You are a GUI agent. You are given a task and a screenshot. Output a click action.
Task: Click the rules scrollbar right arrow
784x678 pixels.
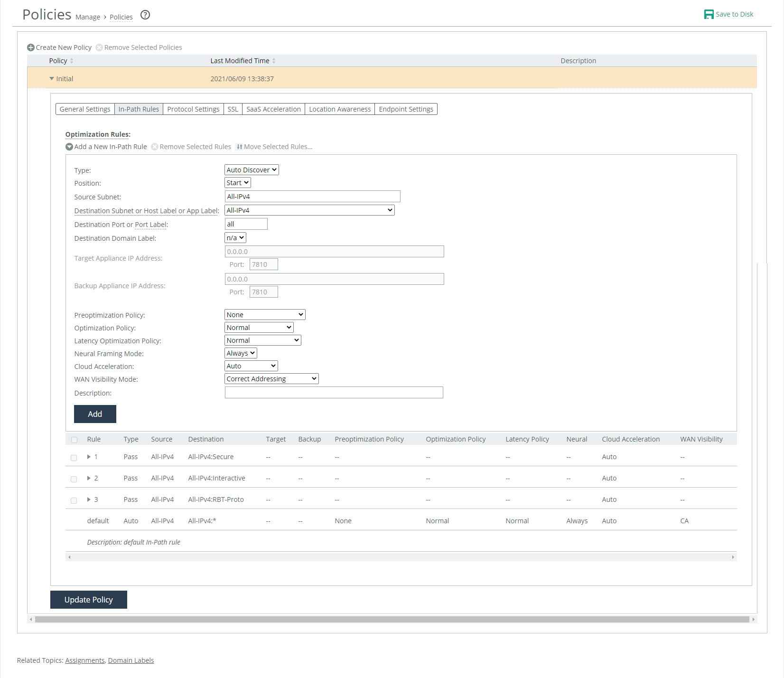coord(733,557)
